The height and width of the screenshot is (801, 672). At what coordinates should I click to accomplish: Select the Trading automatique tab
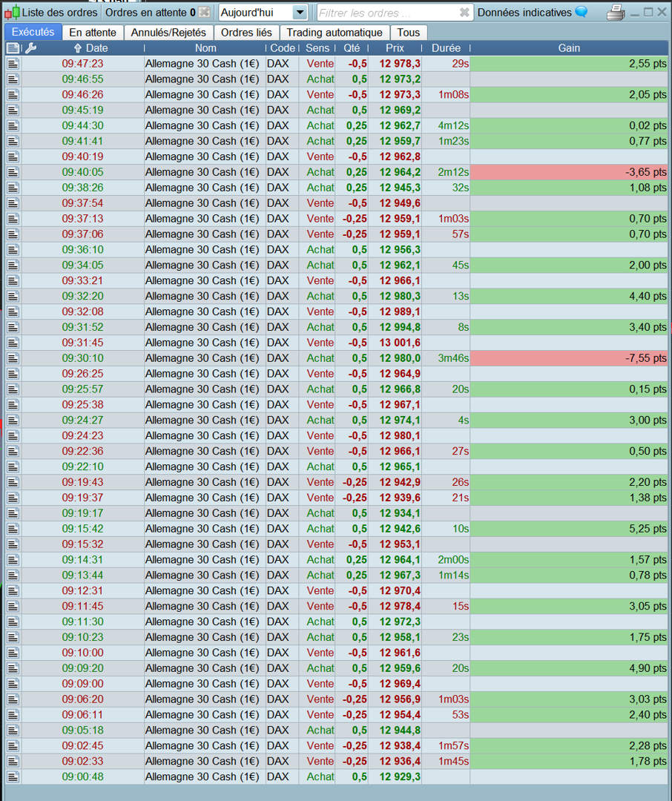tap(335, 33)
